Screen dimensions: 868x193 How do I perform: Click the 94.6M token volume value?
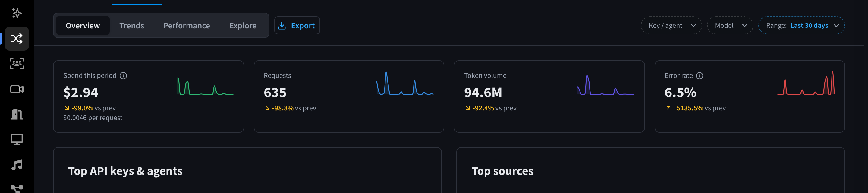483,93
